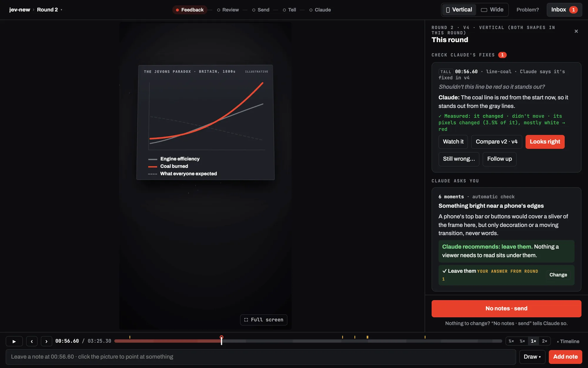Open the Round 2 dropdown
This screenshot has height=368, width=588.
(x=49, y=10)
